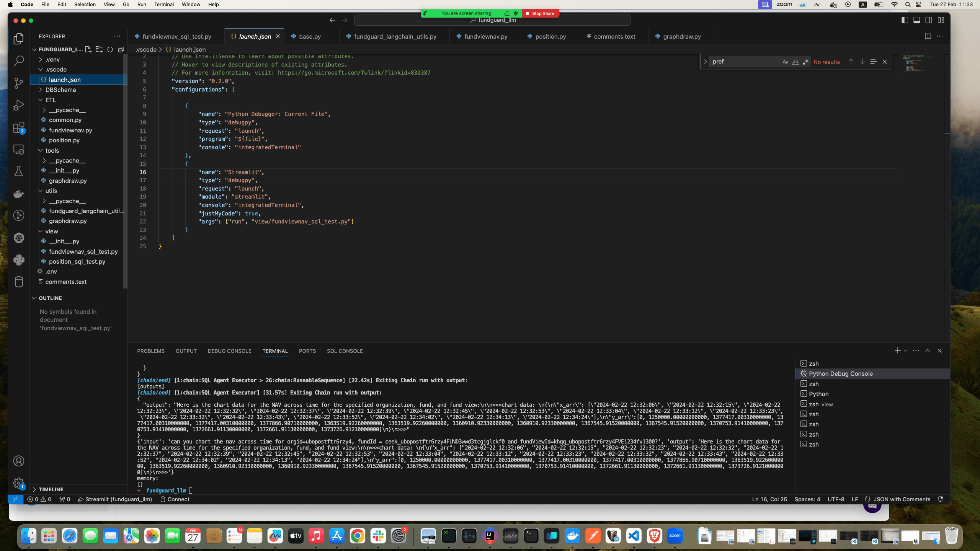Open the Manage gear icon

tap(19, 483)
